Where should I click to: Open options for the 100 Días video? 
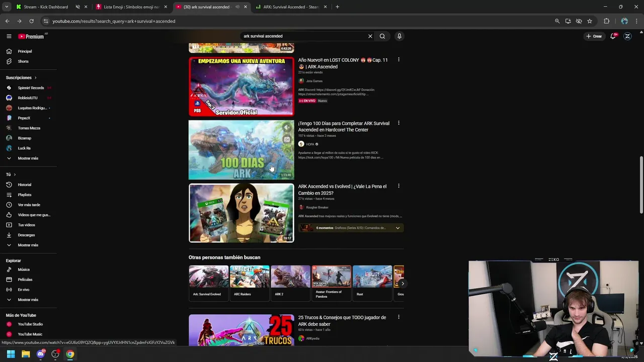(398, 123)
